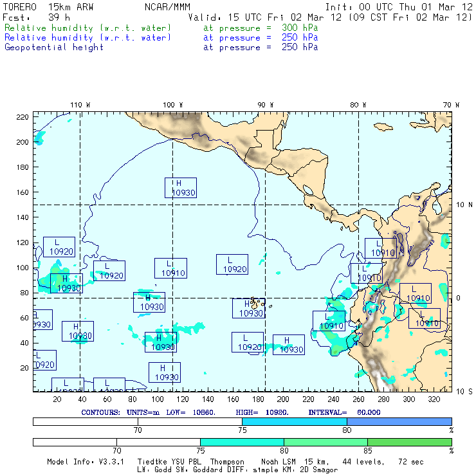Click the '85' label under lower colorbar

[x=368, y=450]
